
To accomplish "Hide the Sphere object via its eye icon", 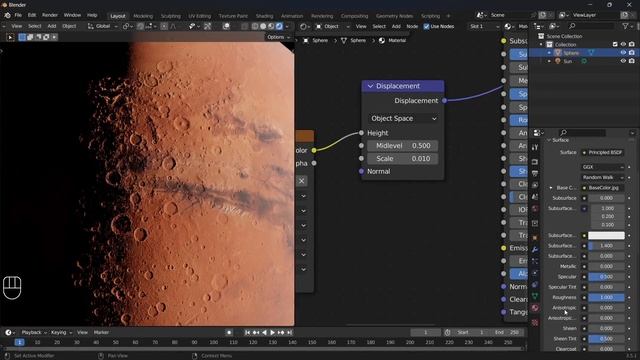I will (x=623, y=53).
